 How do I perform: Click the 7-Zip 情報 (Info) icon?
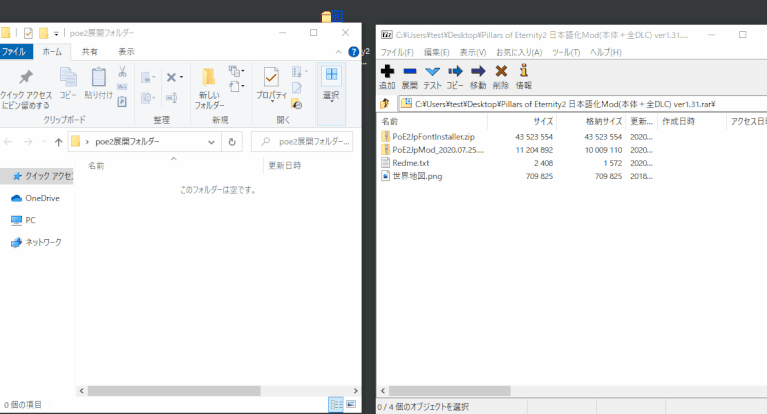tap(523, 71)
